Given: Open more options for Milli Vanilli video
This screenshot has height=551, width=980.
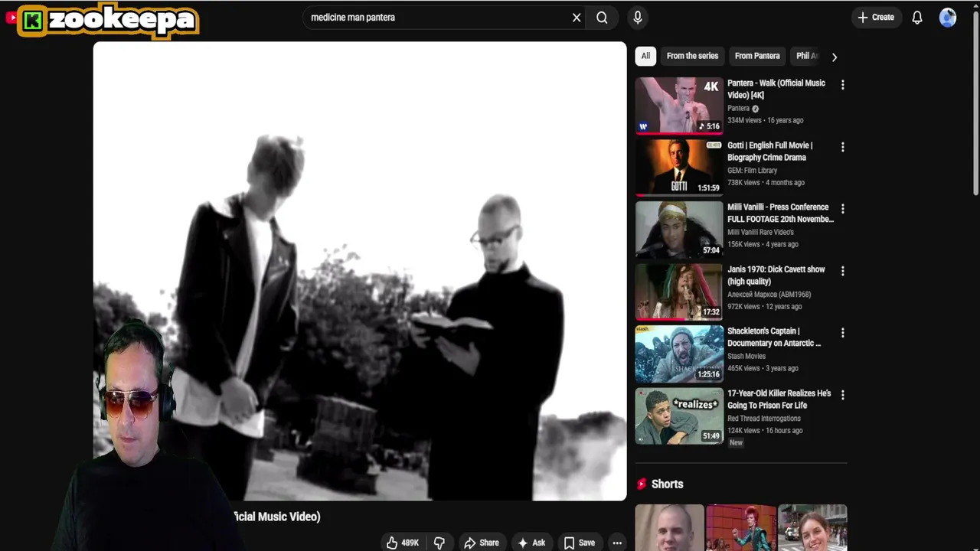Looking at the screenshot, I should [842, 209].
